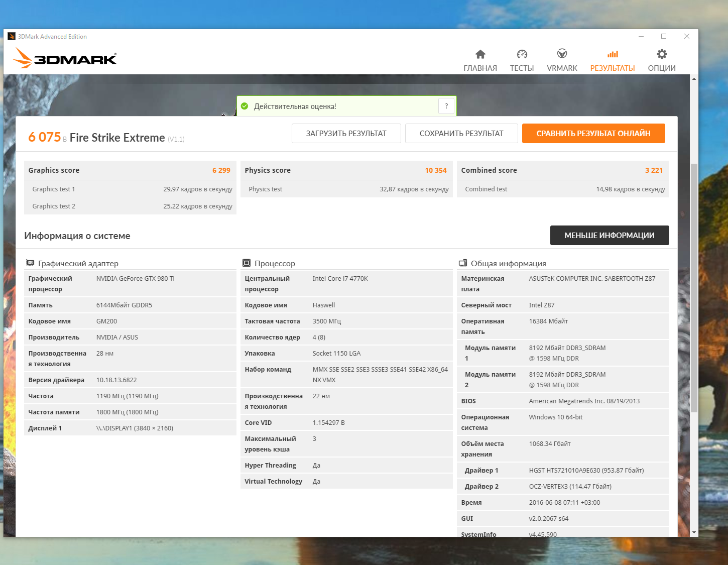Click the Graphics test 2 row
728x565 pixels.
(130, 206)
